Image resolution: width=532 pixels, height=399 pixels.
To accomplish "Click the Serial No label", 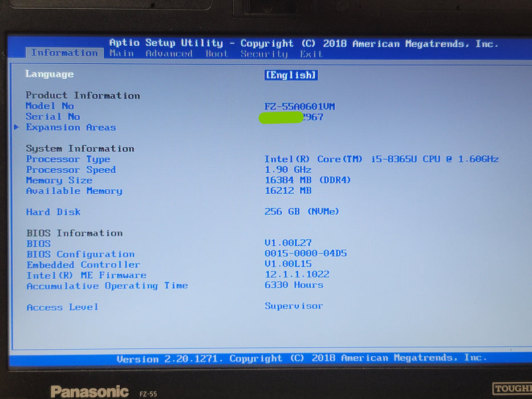I will click(x=53, y=116).
